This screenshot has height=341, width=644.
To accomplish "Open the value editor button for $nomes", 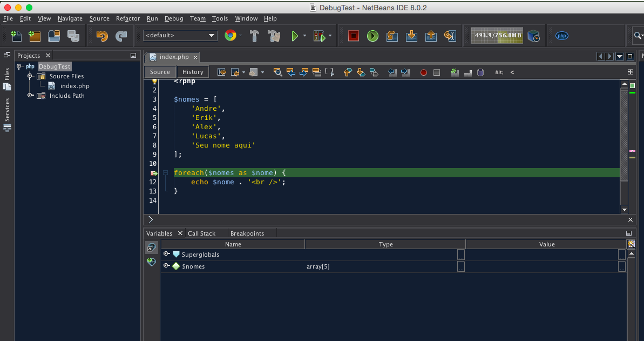I will [622, 266].
